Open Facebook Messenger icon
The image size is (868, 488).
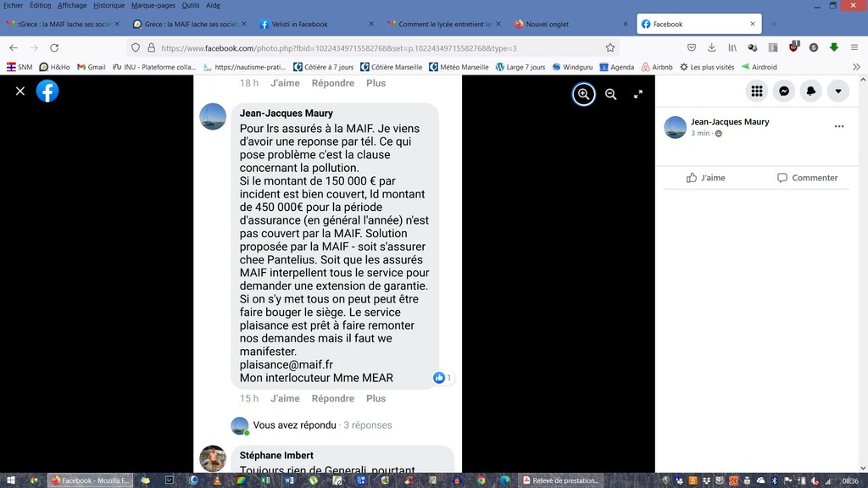click(784, 91)
